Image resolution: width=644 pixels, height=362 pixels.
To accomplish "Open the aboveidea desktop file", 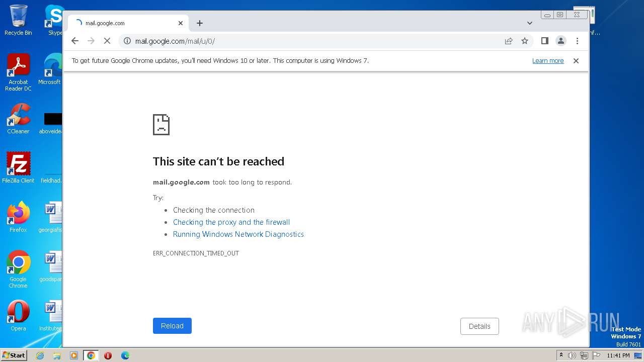I will point(50,123).
